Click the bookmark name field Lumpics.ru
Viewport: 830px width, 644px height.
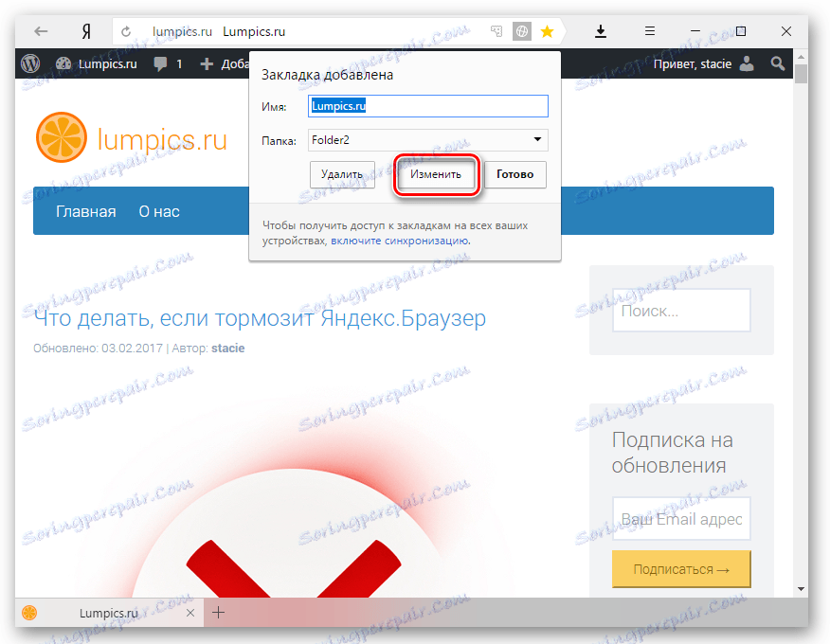(x=427, y=106)
